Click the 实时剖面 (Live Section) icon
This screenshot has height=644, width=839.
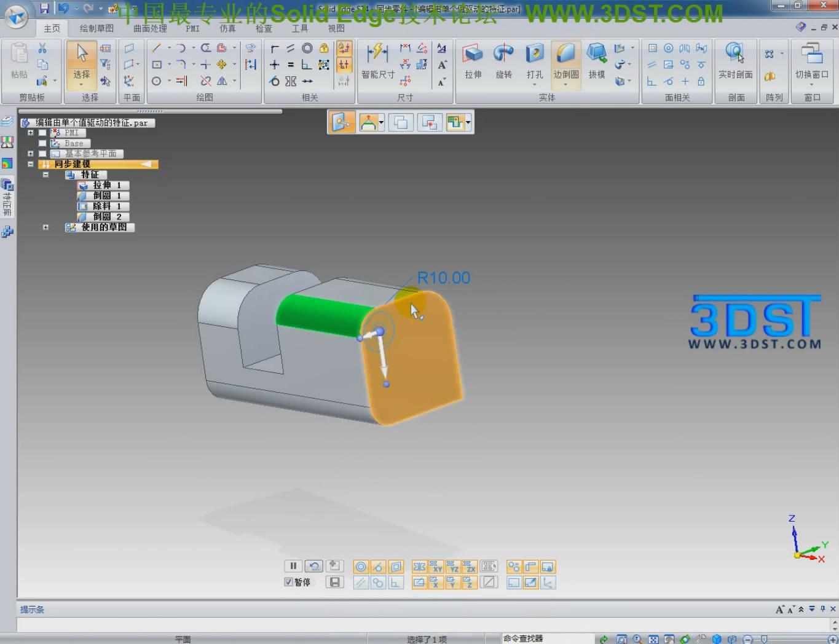tap(735, 62)
